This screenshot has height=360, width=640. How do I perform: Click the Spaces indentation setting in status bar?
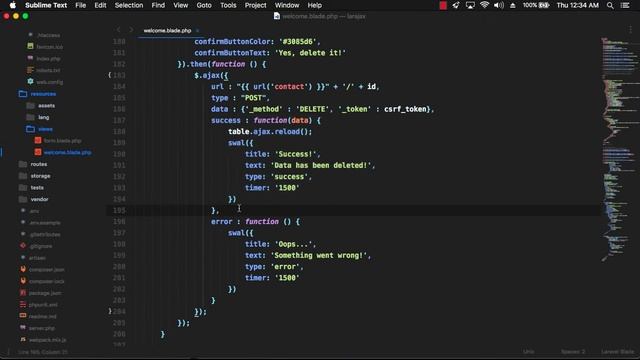[x=573, y=351]
